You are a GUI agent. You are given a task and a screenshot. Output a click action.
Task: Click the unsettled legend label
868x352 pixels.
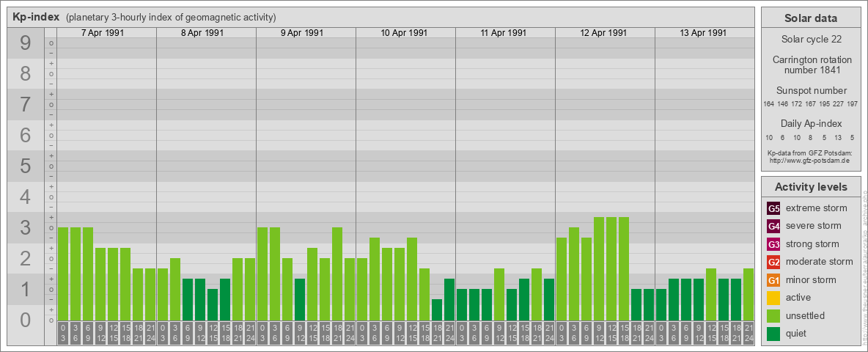click(x=806, y=315)
